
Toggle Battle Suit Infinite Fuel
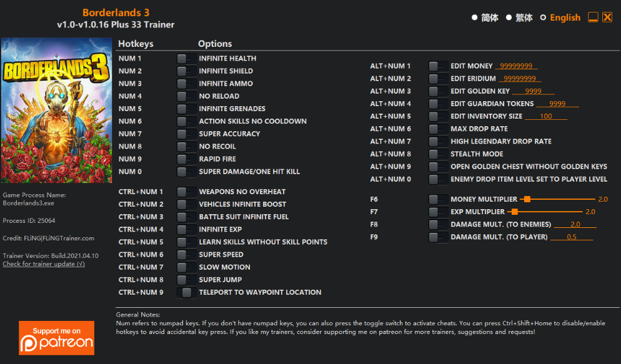pyautogui.click(x=186, y=217)
